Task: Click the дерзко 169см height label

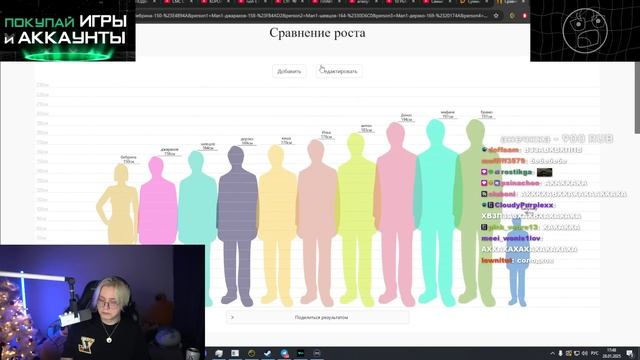Action: click(x=247, y=141)
